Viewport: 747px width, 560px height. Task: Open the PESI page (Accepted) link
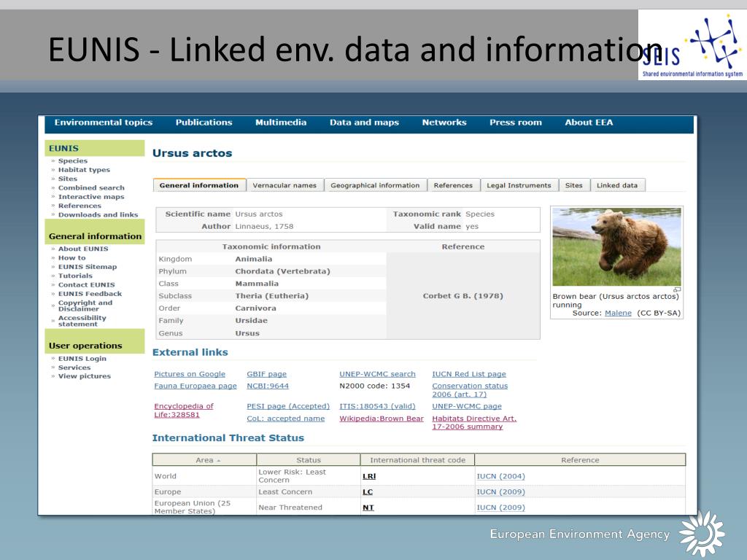tap(288, 407)
